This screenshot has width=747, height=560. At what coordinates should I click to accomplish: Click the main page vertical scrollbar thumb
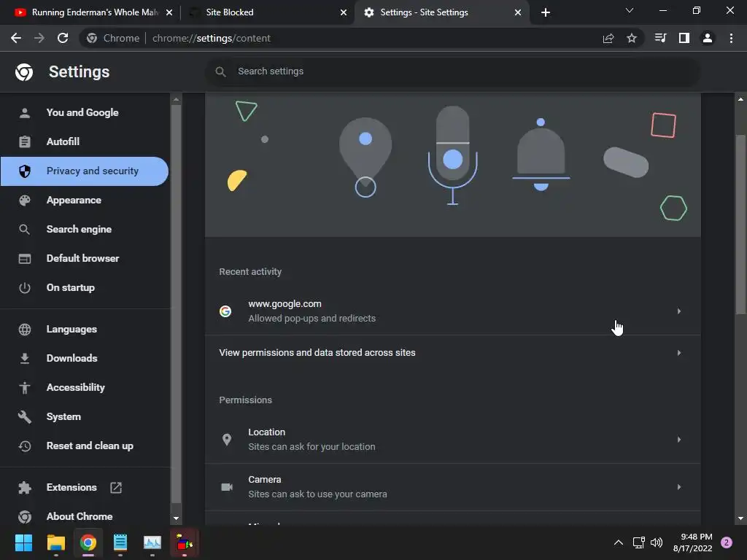[x=740, y=224]
